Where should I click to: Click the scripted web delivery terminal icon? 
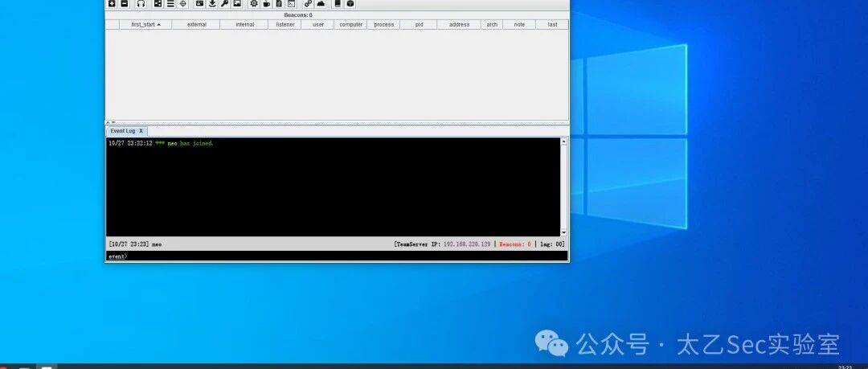click(291, 4)
